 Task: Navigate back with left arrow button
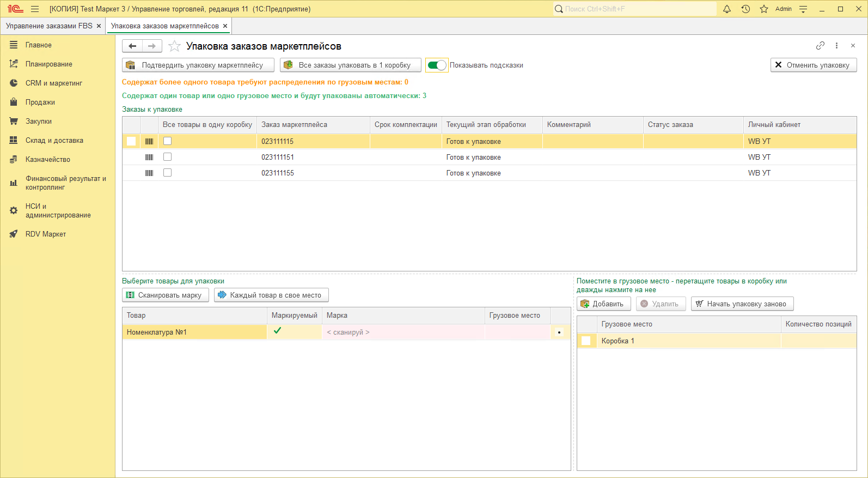click(x=132, y=46)
